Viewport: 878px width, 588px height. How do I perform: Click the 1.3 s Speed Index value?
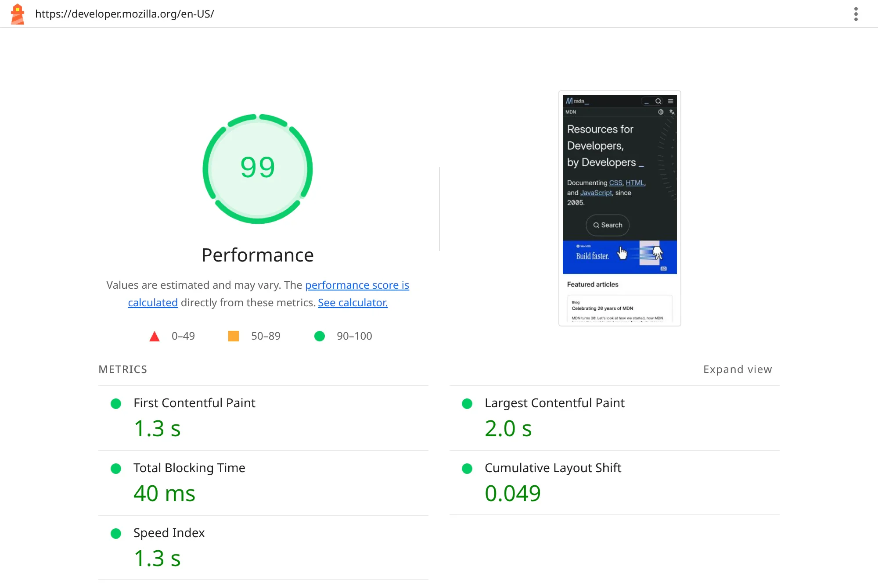click(157, 559)
